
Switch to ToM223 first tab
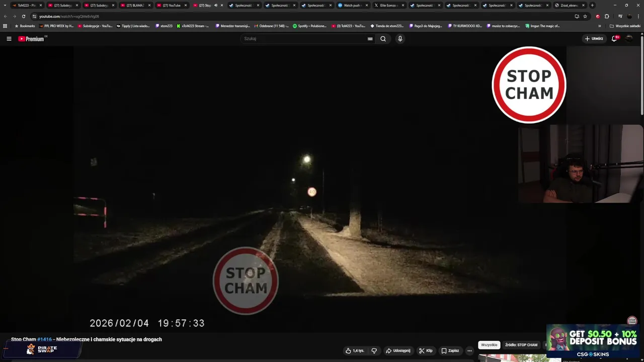point(26,5)
